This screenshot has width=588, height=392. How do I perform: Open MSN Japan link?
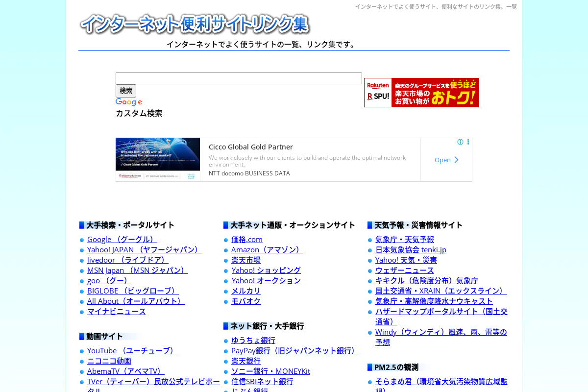[x=138, y=270]
